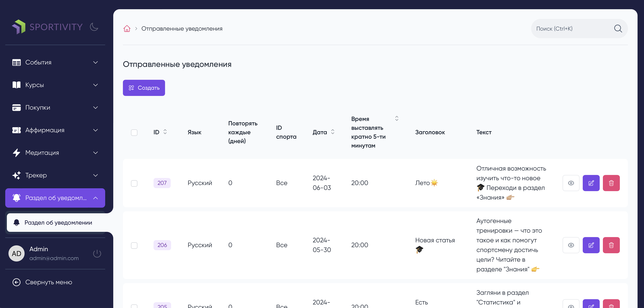644x308 pixels.
Task: Check the row 206 checkbox
Action: (134, 245)
